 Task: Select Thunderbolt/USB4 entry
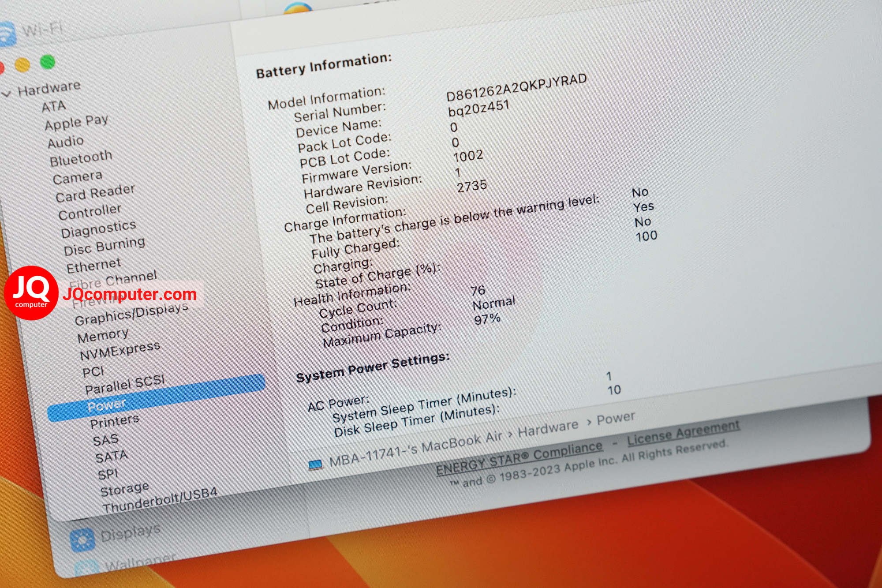[161, 501]
